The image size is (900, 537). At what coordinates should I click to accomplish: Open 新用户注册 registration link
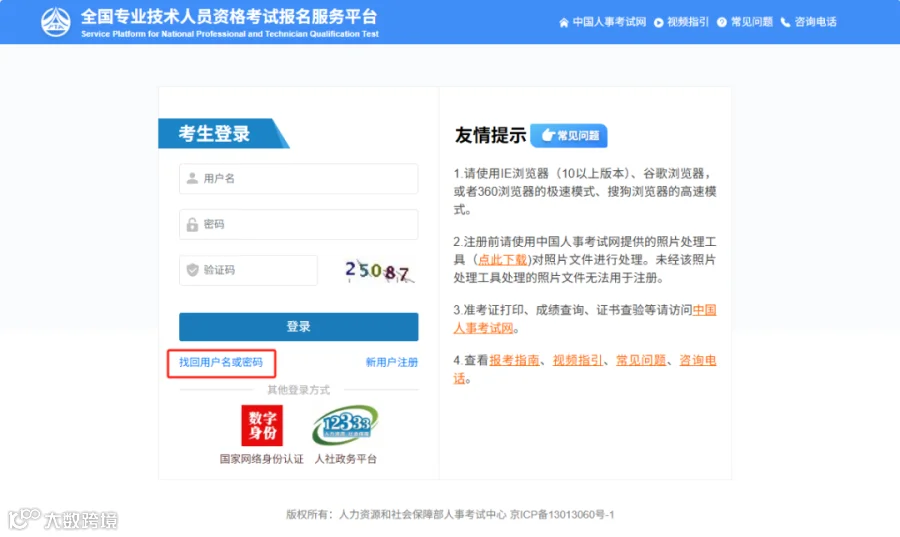[391, 362]
